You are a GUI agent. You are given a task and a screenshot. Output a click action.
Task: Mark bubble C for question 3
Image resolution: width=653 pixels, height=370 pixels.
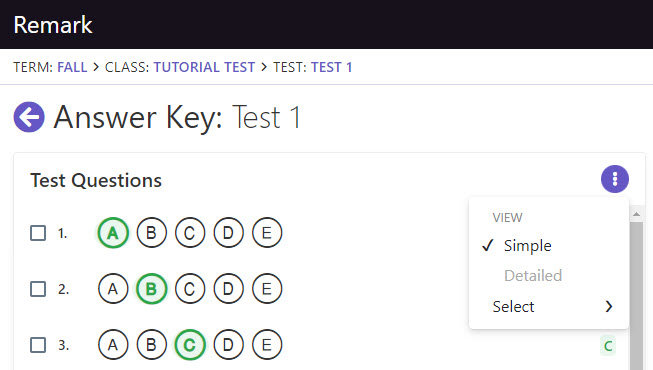click(190, 345)
